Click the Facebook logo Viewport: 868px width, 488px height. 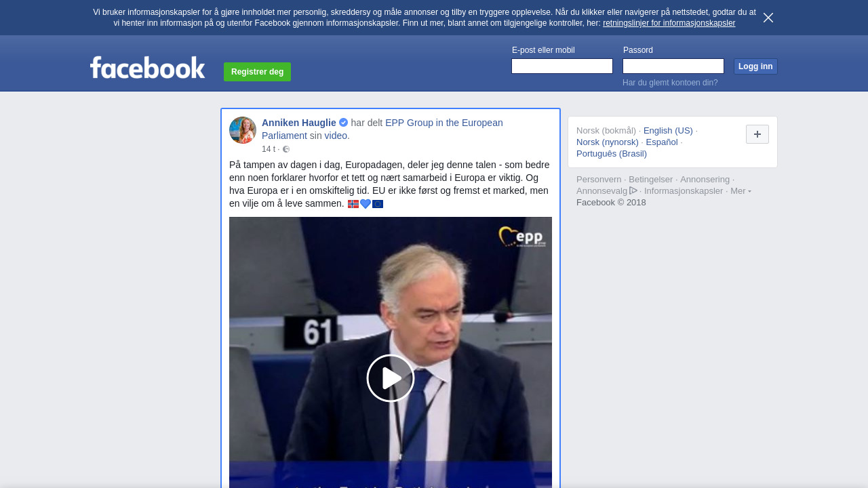point(147,67)
